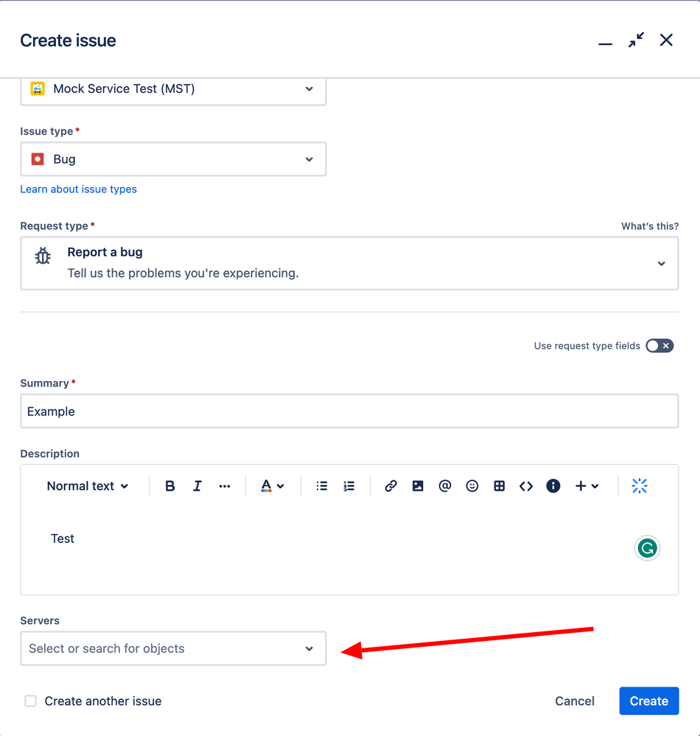
Task: Open the Normal text style menu
Action: (88, 486)
